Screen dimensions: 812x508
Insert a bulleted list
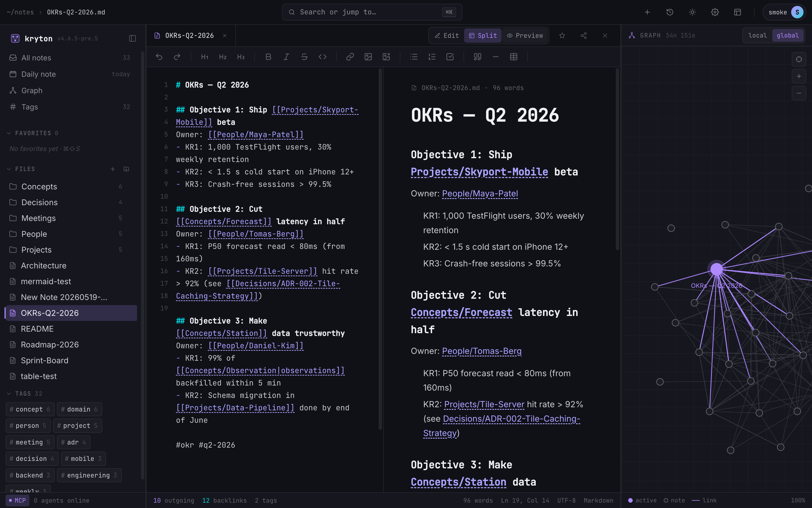[x=414, y=57]
